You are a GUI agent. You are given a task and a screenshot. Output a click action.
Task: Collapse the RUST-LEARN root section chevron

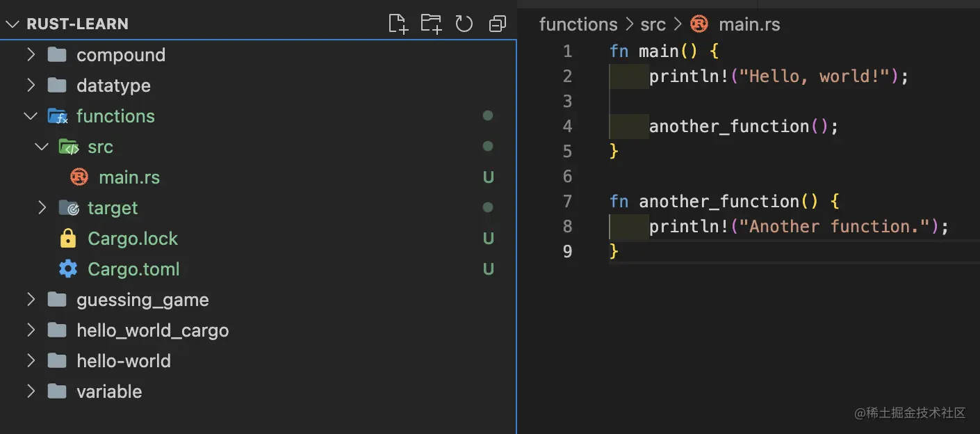[13, 24]
